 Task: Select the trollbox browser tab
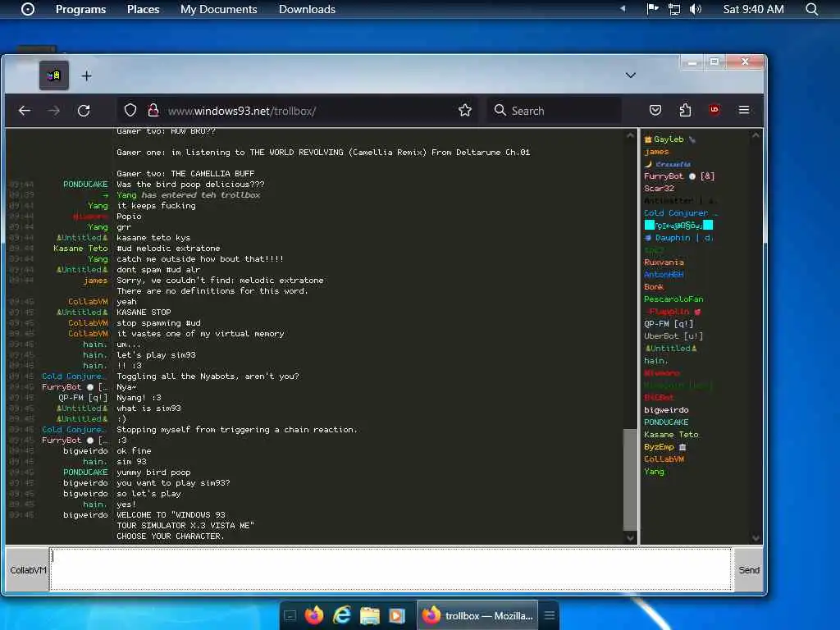click(53, 75)
